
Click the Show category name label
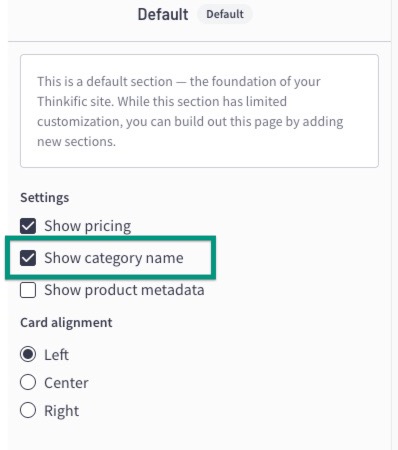(114, 258)
